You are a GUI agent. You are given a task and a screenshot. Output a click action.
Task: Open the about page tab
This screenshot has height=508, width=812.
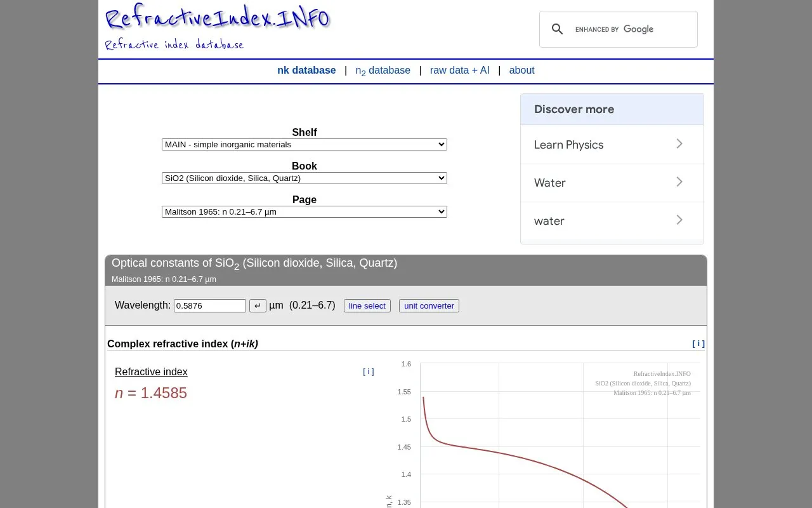tap(522, 70)
